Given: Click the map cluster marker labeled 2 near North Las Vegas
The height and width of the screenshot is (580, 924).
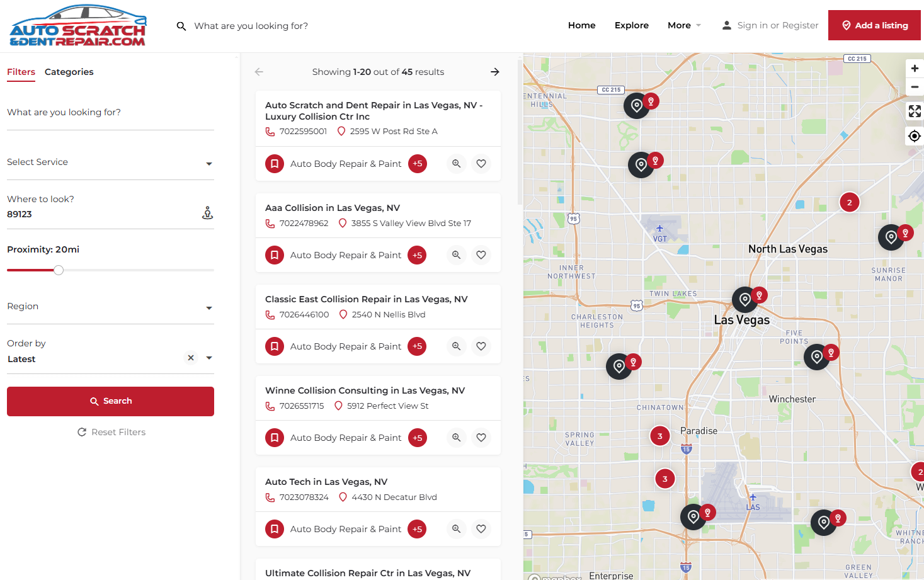Looking at the screenshot, I should coord(849,202).
